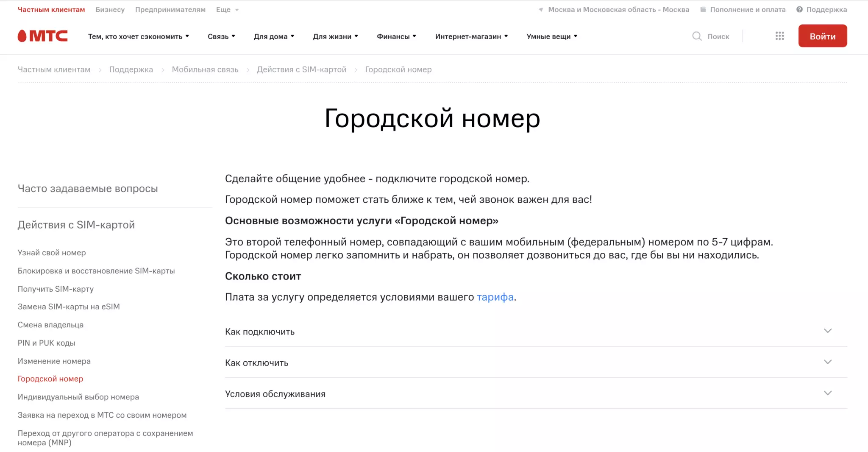Click the Как отключить row title
This screenshot has height=452, width=868.
click(257, 363)
